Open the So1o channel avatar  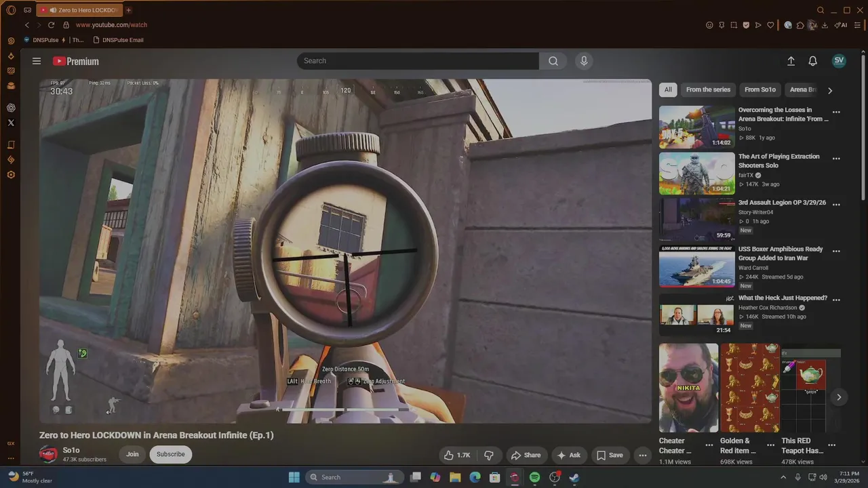pos(48,454)
